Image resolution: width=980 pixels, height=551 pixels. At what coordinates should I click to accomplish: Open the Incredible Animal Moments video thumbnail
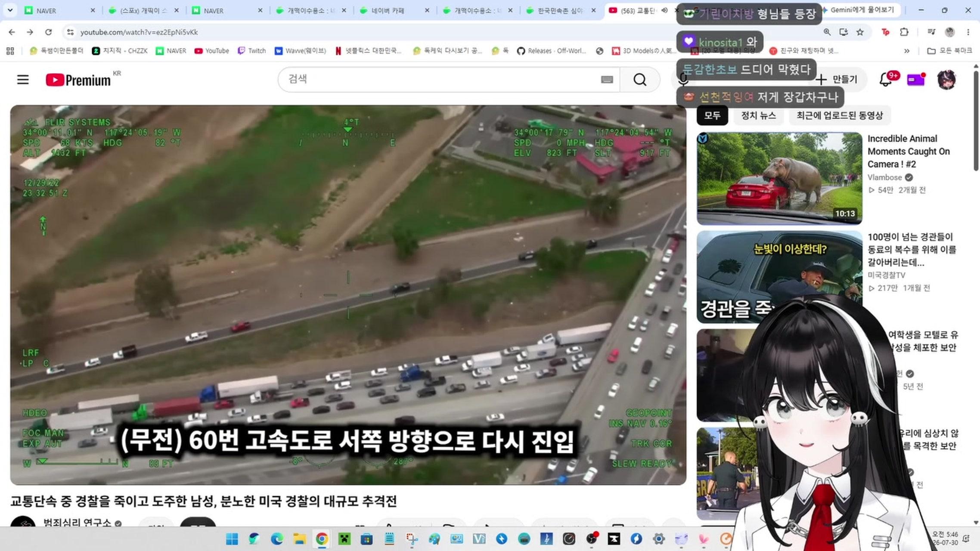[779, 179]
